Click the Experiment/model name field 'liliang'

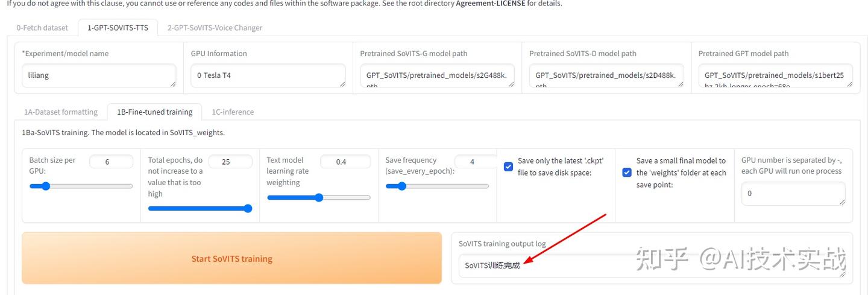[x=99, y=76]
